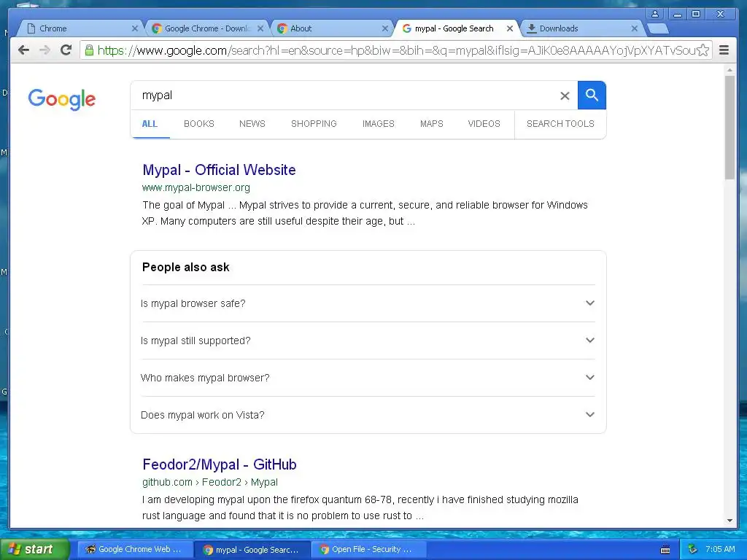
Task: Go back to the previous page
Action: coord(23,50)
